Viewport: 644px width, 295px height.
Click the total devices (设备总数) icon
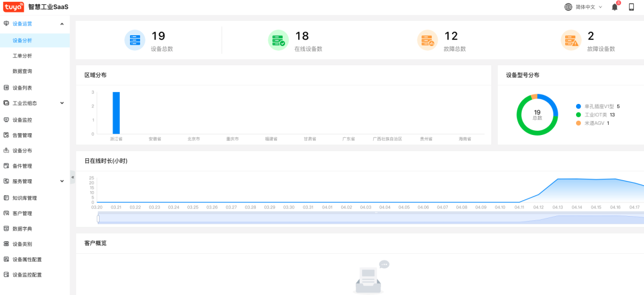point(135,41)
